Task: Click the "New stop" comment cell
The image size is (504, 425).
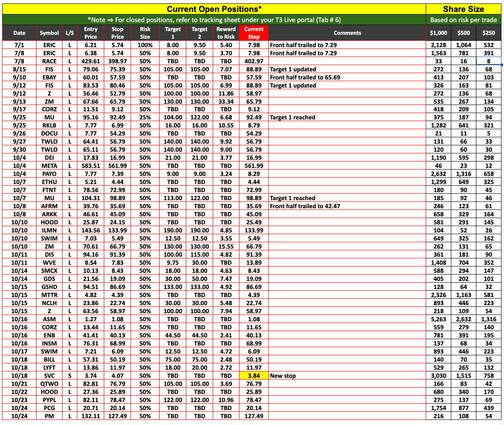Action: (347, 376)
